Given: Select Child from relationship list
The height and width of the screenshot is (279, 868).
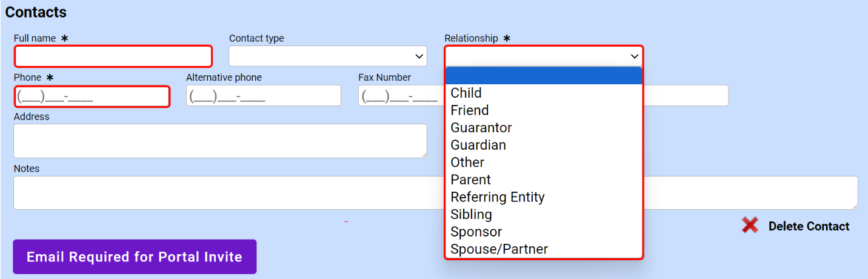Looking at the screenshot, I should pos(466,93).
